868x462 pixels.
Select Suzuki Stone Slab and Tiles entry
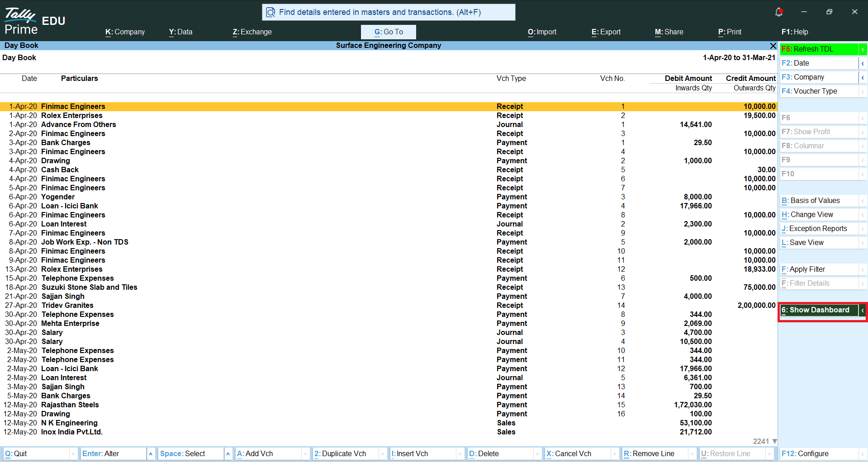(389, 288)
